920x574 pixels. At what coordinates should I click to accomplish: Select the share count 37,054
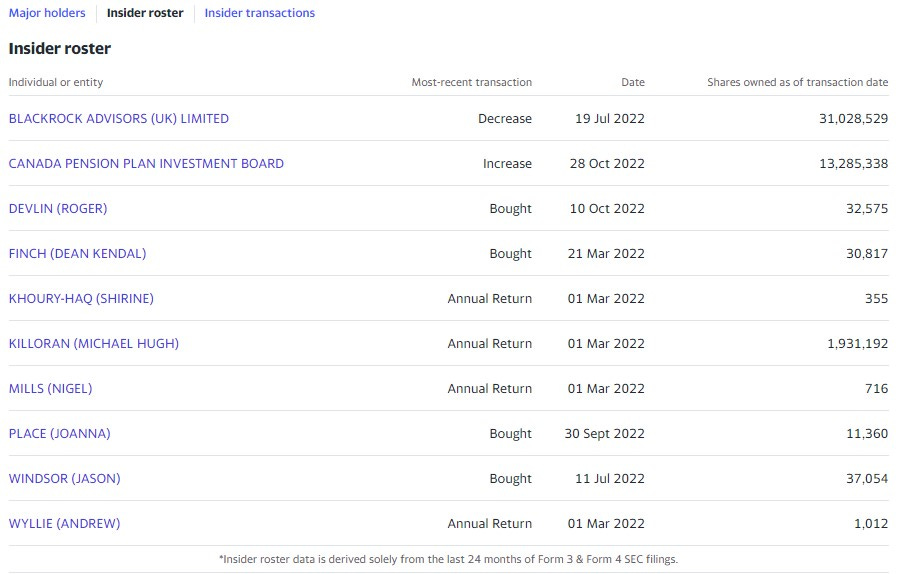[x=867, y=478]
